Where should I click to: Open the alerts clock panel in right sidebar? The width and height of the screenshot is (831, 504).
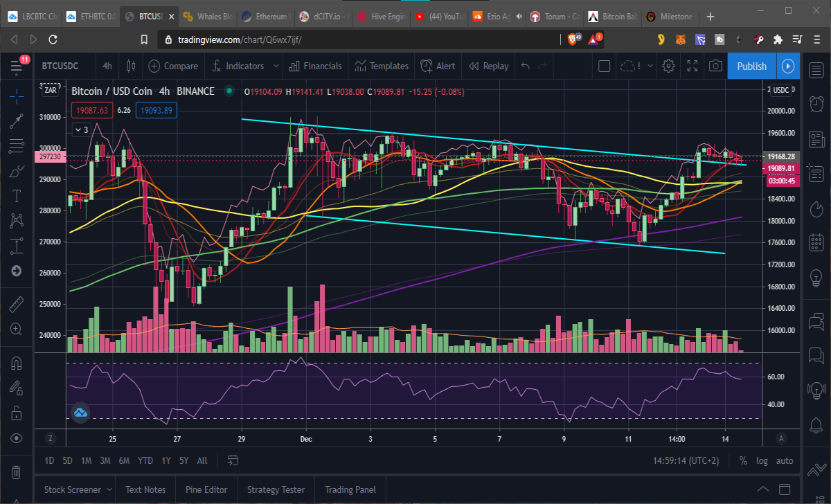816,105
